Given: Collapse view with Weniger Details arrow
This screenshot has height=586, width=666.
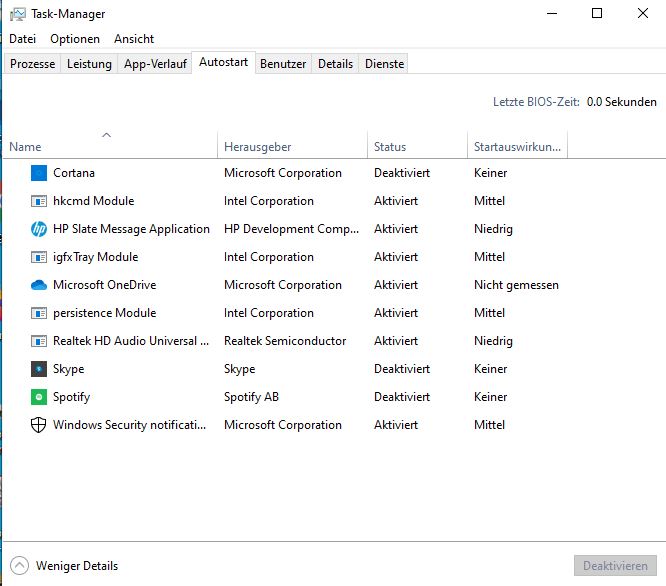Looking at the screenshot, I should click(x=19, y=566).
